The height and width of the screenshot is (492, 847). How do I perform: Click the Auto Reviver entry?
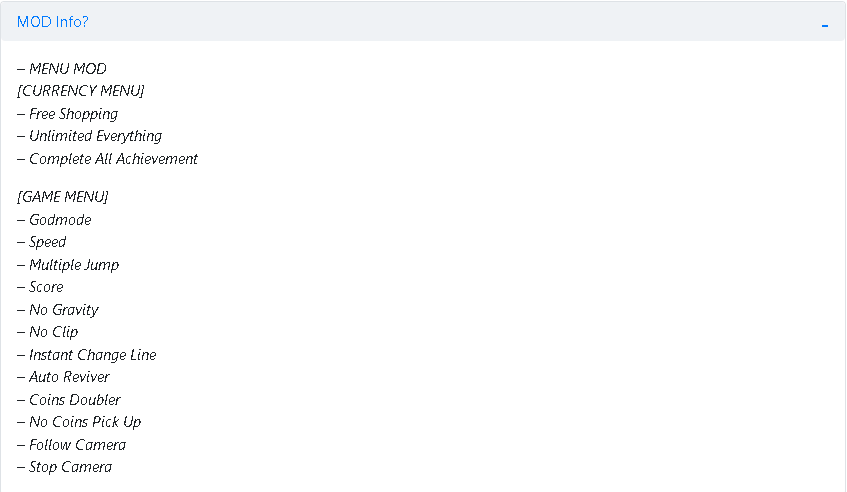pyautogui.click(x=63, y=377)
